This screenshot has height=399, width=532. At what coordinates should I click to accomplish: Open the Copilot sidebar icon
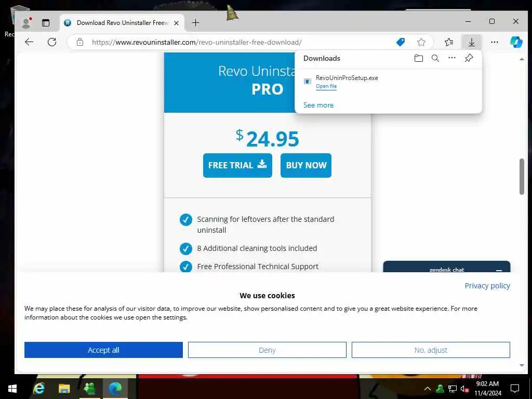(516, 42)
